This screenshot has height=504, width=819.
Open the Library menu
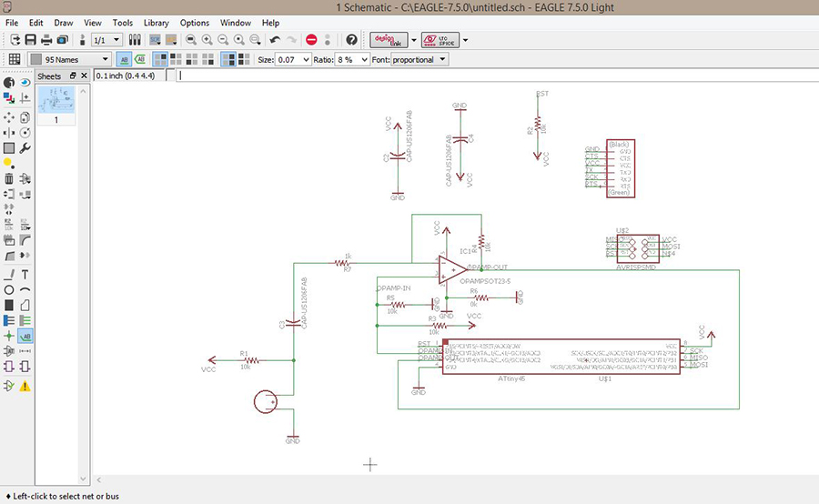[157, 23]
